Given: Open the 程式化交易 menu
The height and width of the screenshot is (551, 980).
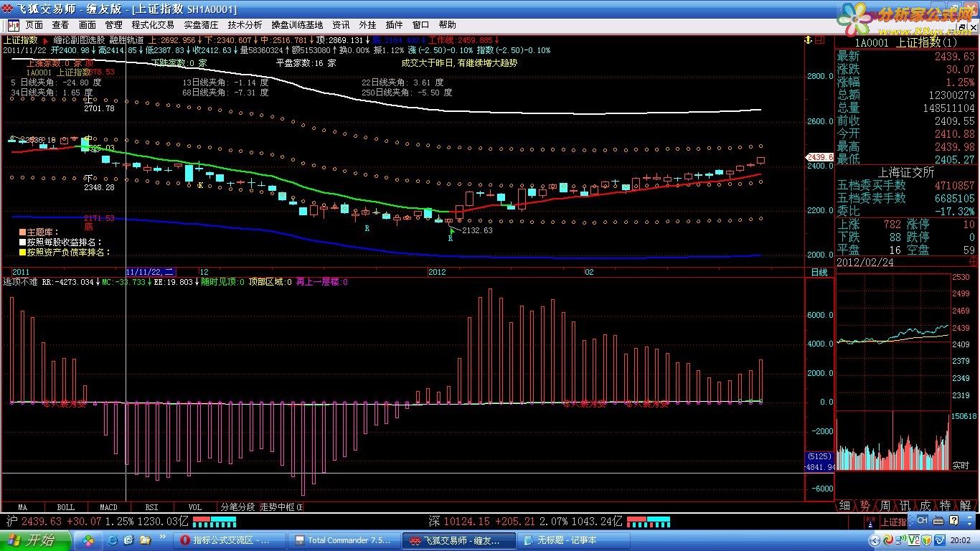Looking at the screenshot, I should click(153, 24).
